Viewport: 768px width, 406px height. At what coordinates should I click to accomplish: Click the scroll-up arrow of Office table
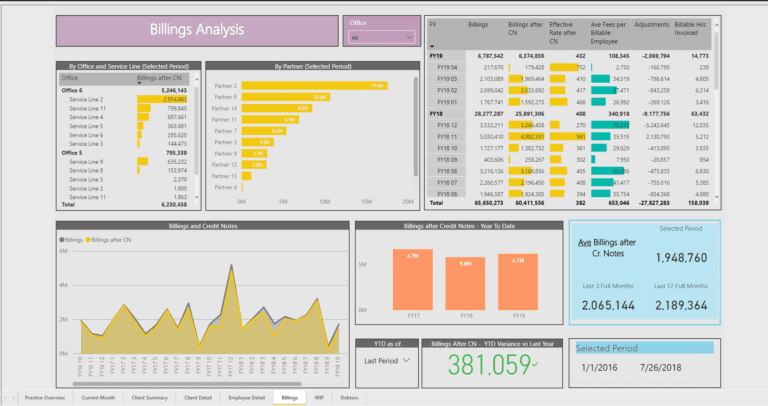point(197,78)
